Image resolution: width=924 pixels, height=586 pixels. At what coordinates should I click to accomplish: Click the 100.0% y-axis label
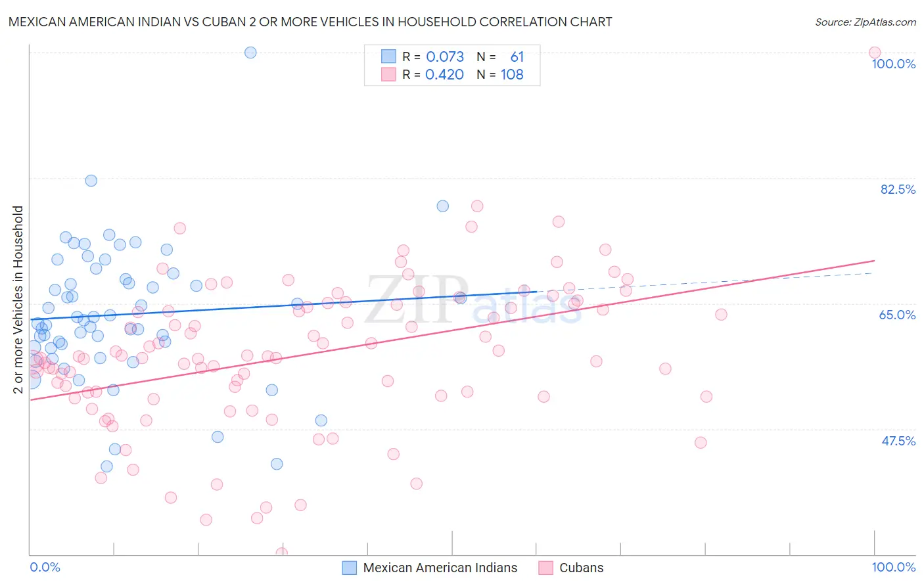(x=894, y=64)
